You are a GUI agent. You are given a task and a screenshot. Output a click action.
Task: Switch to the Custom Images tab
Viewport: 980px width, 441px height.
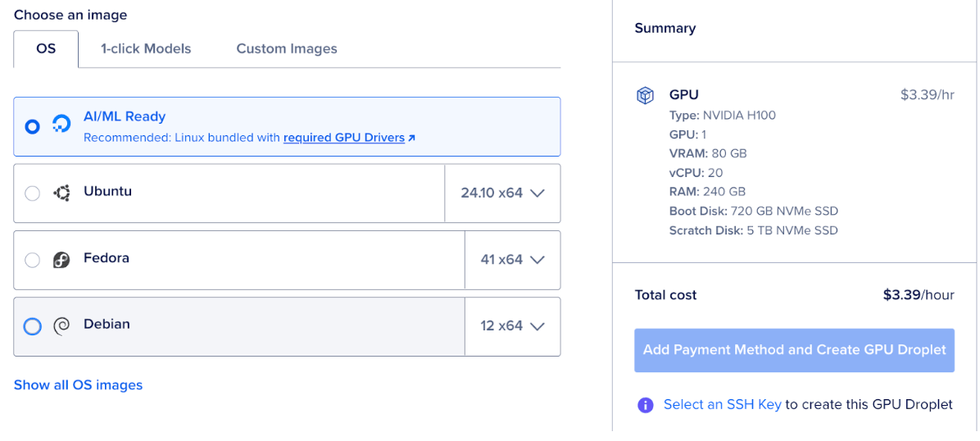pyautogui.click(x=287, y=49)
